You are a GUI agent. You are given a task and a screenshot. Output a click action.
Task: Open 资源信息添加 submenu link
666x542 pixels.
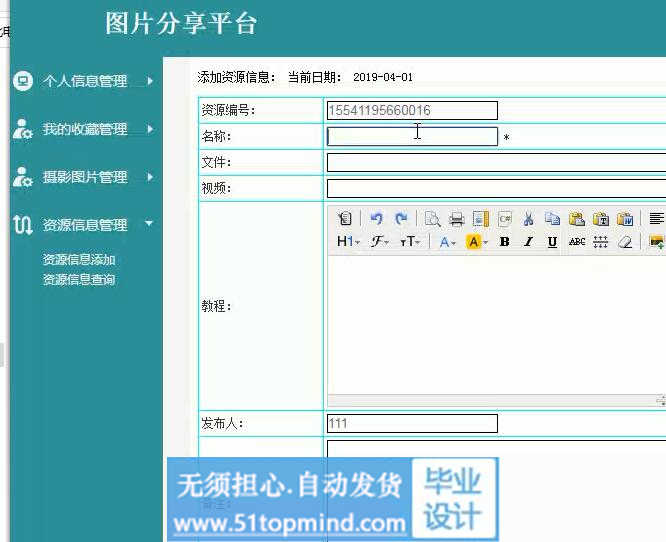tap(79, 260)
